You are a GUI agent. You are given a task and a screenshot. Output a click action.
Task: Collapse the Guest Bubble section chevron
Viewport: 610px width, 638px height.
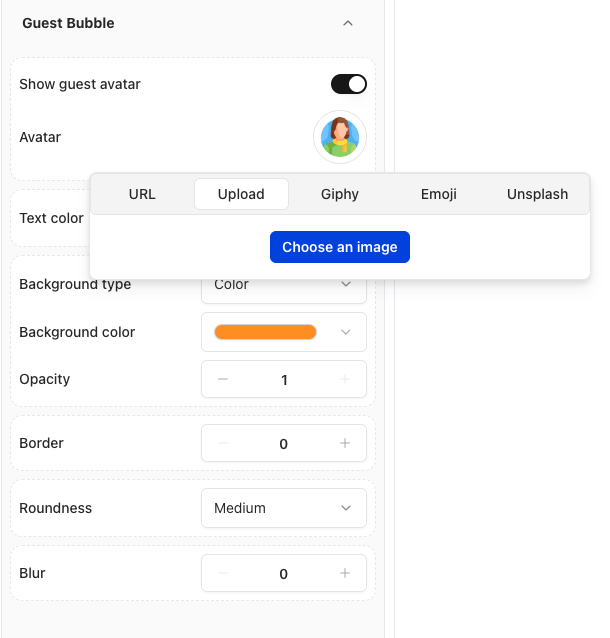coord(348,23)
